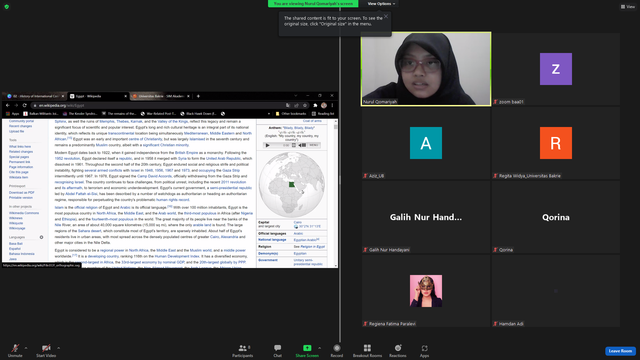Open Chrome profile avatar

(324, 105)
